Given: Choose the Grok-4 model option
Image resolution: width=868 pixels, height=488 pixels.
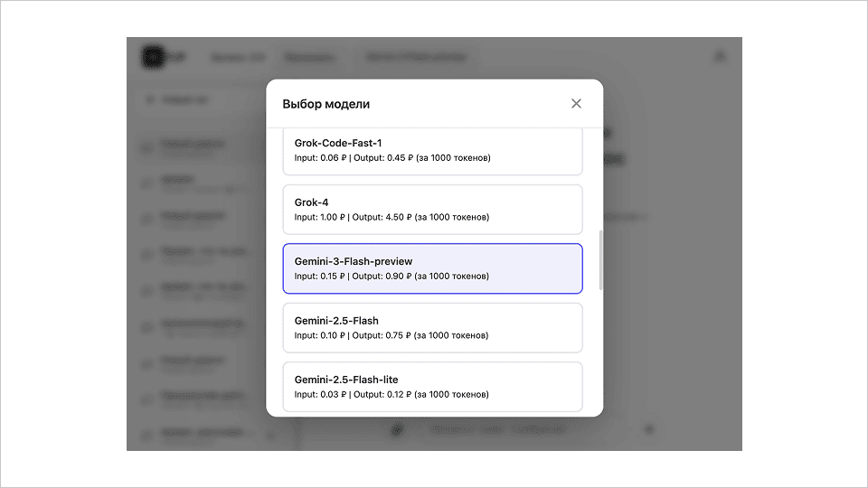Looking at the screenshot, I should [x=432, y=210].
